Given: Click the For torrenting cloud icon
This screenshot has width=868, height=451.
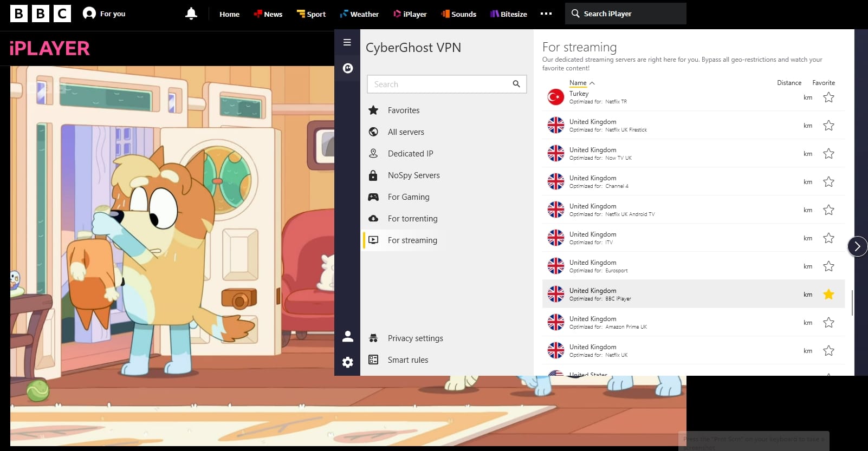Looking at the screenshot, I should (373, 219).
